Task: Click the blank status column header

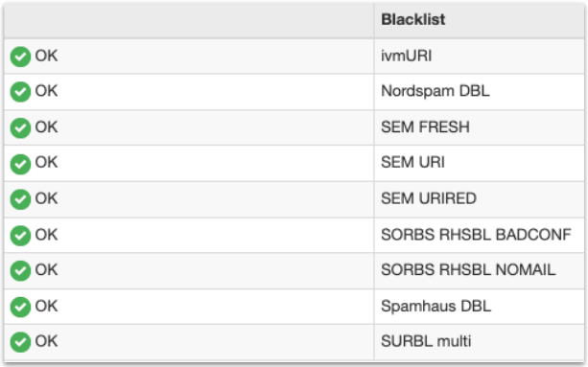Action: [189, 20]
